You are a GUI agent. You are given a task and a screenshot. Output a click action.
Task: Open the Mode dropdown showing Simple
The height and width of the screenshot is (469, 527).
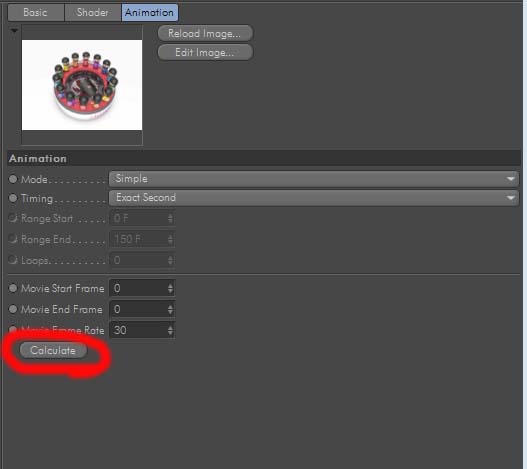314,179
